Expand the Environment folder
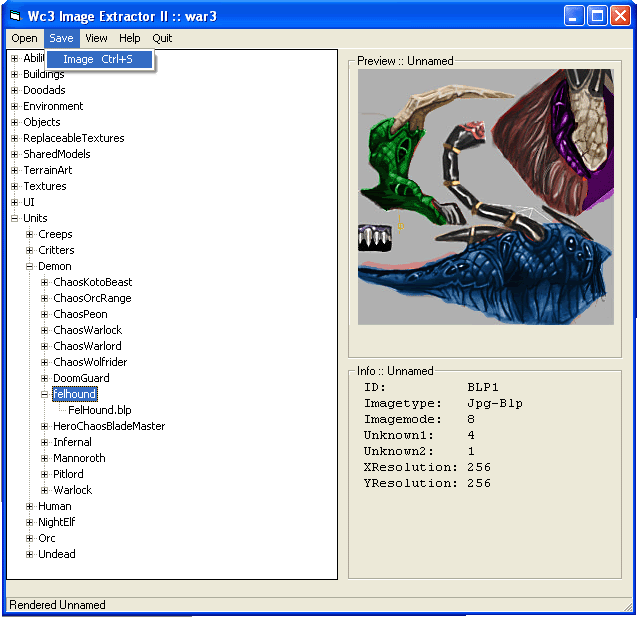 coord(15,107)
